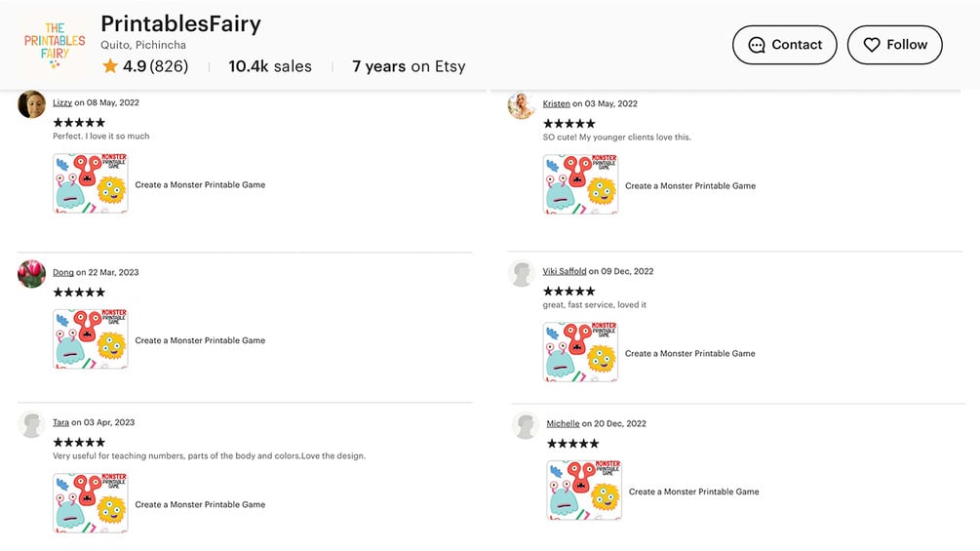Click Lizzy's profile avatar
Viewport: 980px width, 551px height.
[x=32, y=104]
